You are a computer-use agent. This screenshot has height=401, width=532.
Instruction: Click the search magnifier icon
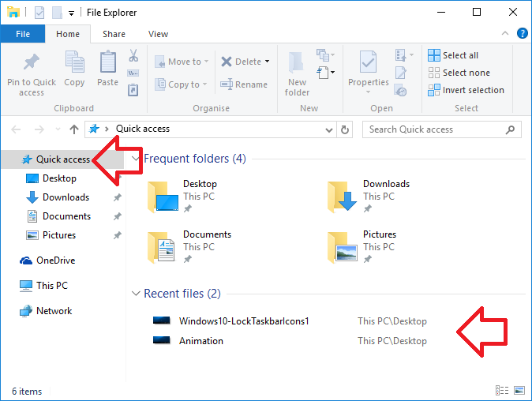pos(510,129)
